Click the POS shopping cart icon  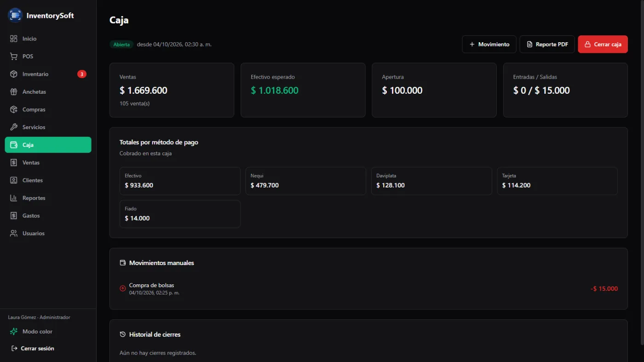point(14,57)
